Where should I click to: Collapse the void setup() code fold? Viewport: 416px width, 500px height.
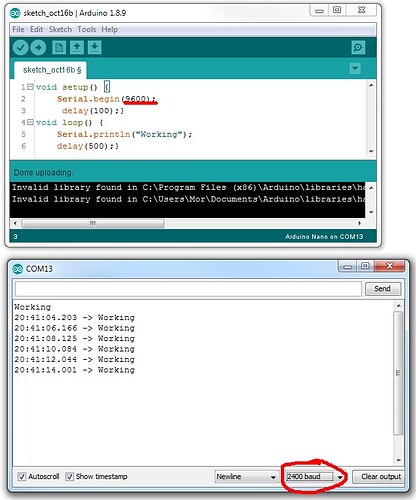coord(30,87)
